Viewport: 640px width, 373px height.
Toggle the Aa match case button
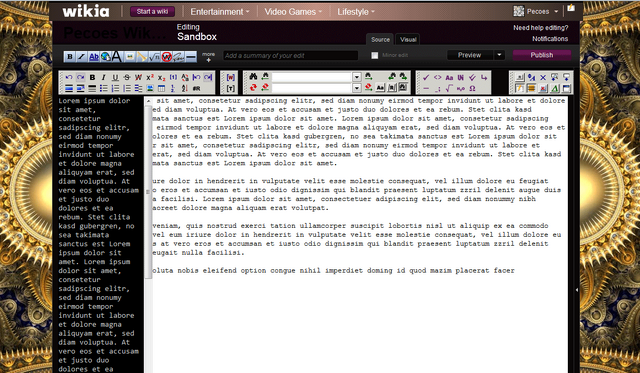pos(380,88)
